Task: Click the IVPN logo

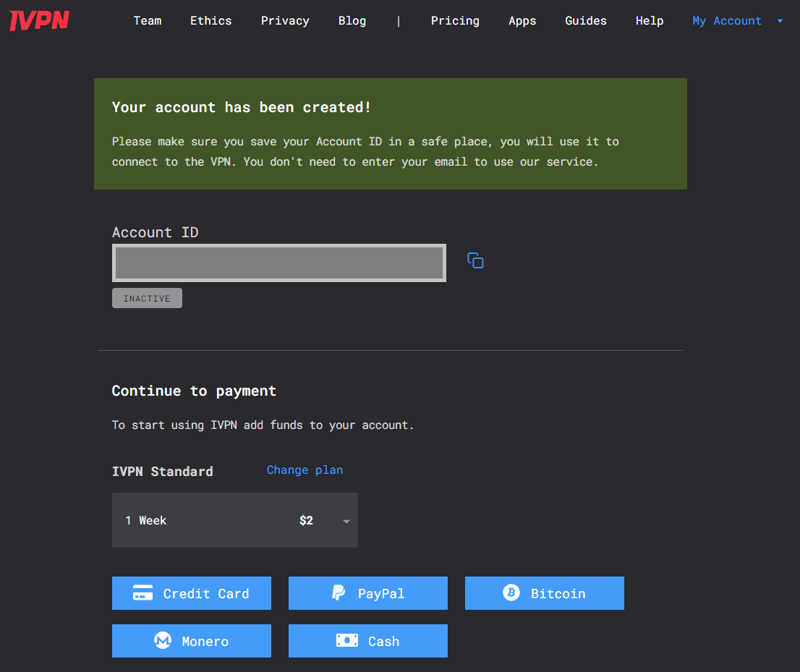Action: click(39, 20)
